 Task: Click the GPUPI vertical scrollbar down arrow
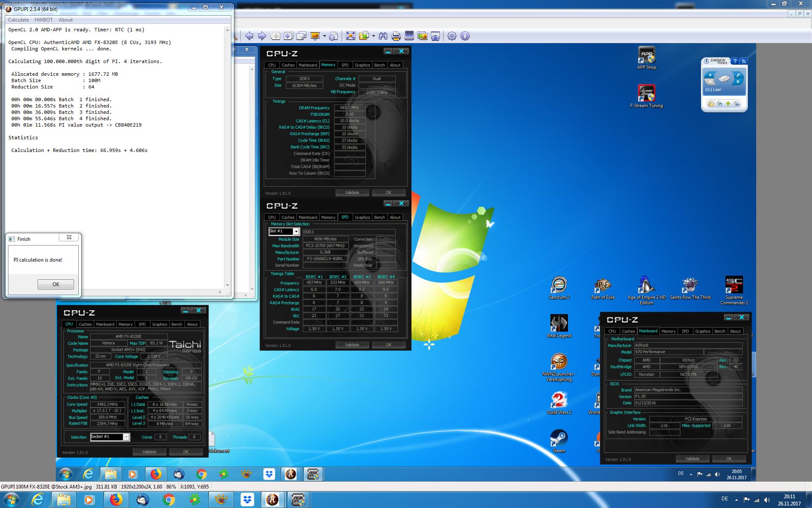pyautogui.click(x=228, y=285)
